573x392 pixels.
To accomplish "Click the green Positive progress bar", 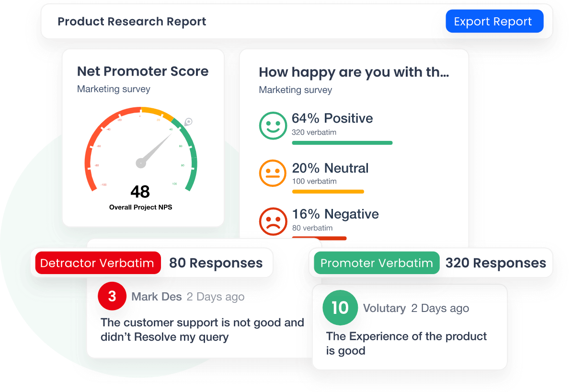I will (x=342, y=143).
